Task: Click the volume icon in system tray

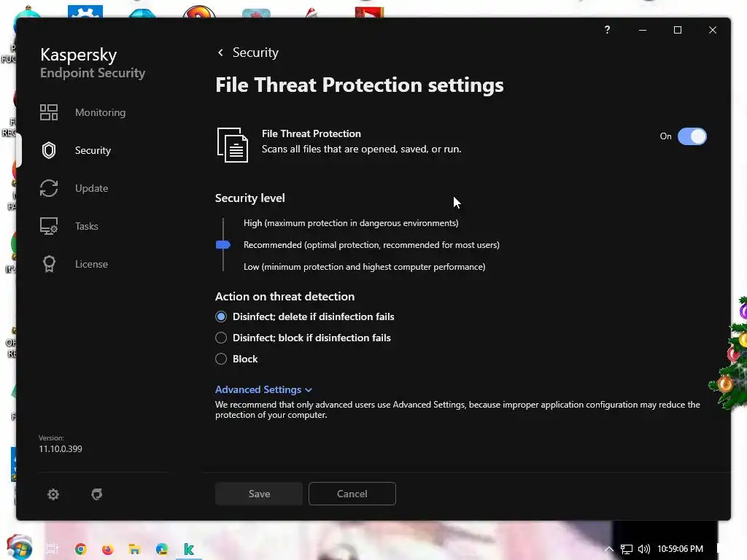Action: pyautogui.click(x=643, y=549)
